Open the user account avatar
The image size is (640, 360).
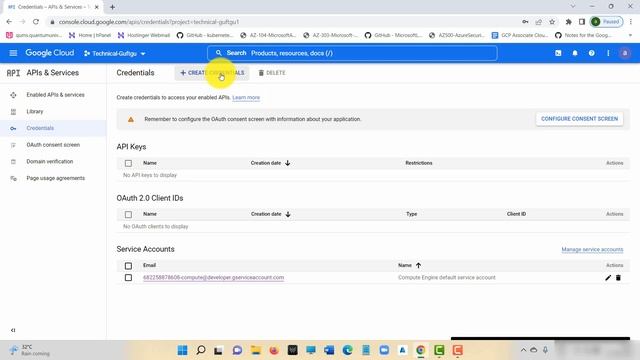coord(624,53)
